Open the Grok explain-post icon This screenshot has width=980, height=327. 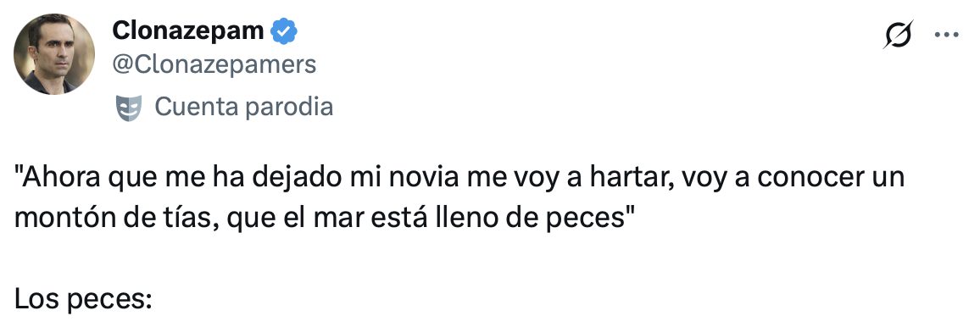pos(898,35)
